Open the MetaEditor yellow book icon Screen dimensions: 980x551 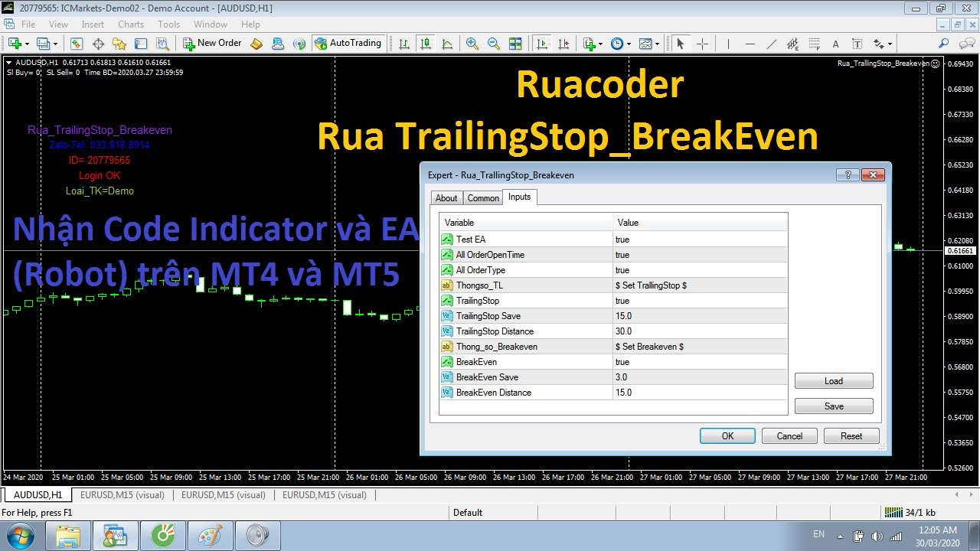click(x=256, y=44)
